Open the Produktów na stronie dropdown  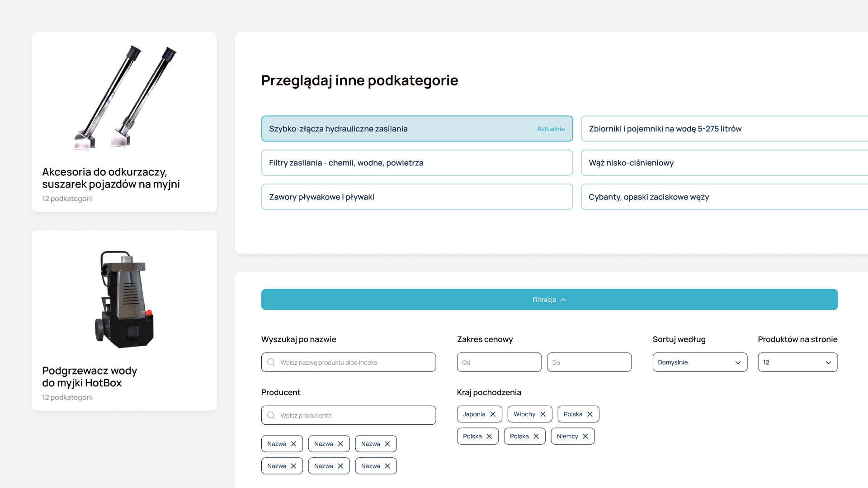tap(797, 362)
